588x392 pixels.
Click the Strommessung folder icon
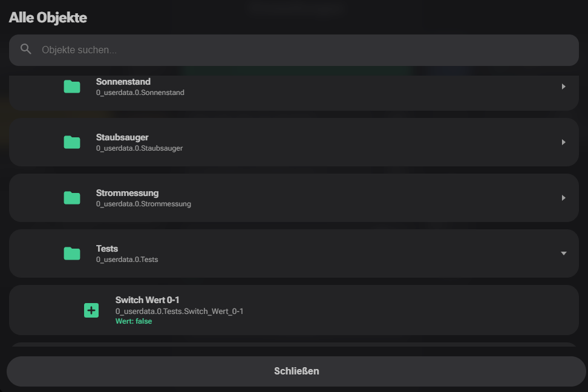point(72,198)
